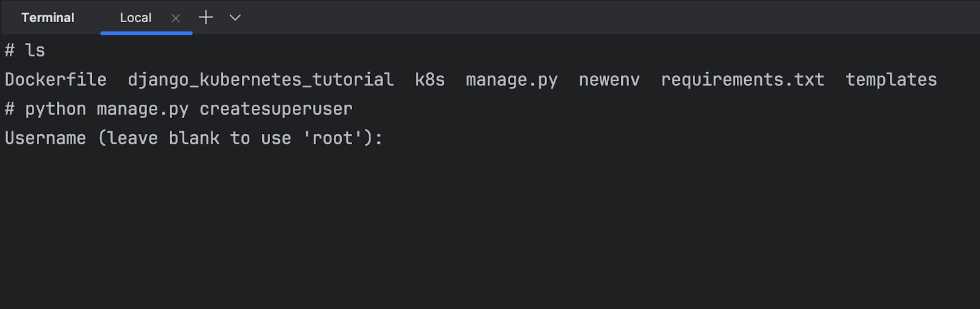Click the createsuperuser argument in the command
980x309 pixels.
(276, 109)
